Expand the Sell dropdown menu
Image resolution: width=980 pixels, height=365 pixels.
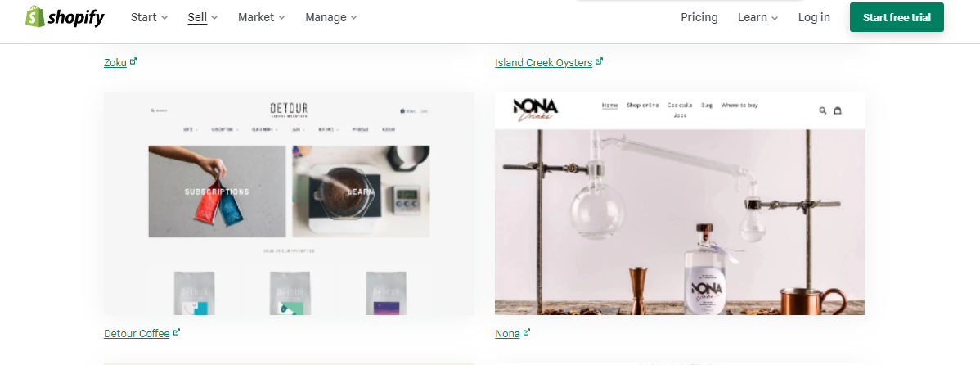(203, 17)
